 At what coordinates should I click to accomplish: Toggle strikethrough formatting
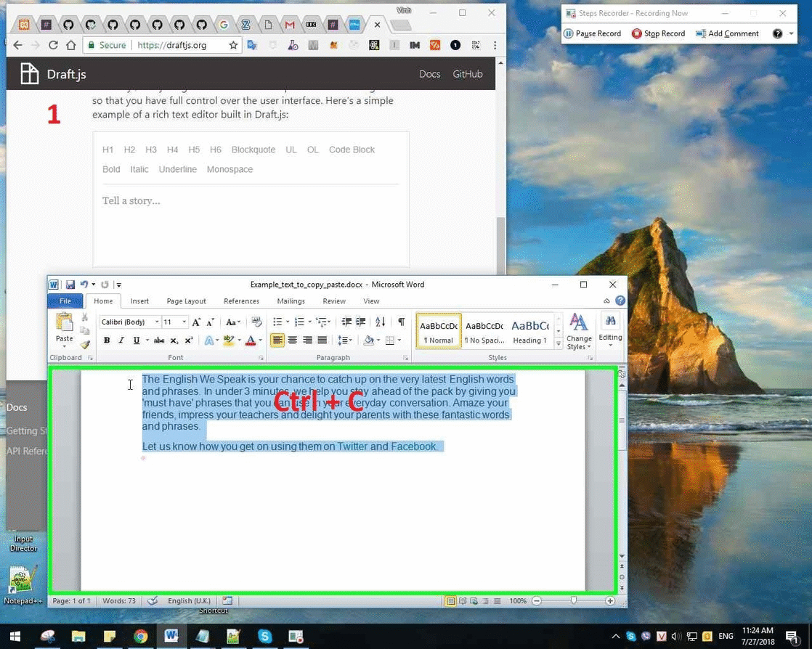(x=159, y=340)
